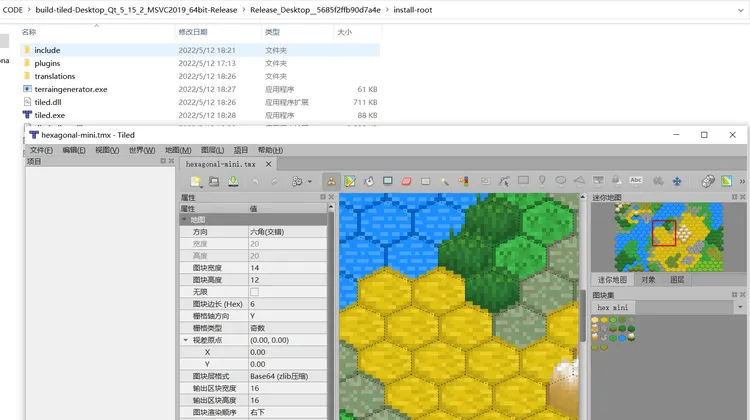Select the Insert Template tool
Image resolution: width=750 pixels, height=420 pixels.
tap(617, 181)
